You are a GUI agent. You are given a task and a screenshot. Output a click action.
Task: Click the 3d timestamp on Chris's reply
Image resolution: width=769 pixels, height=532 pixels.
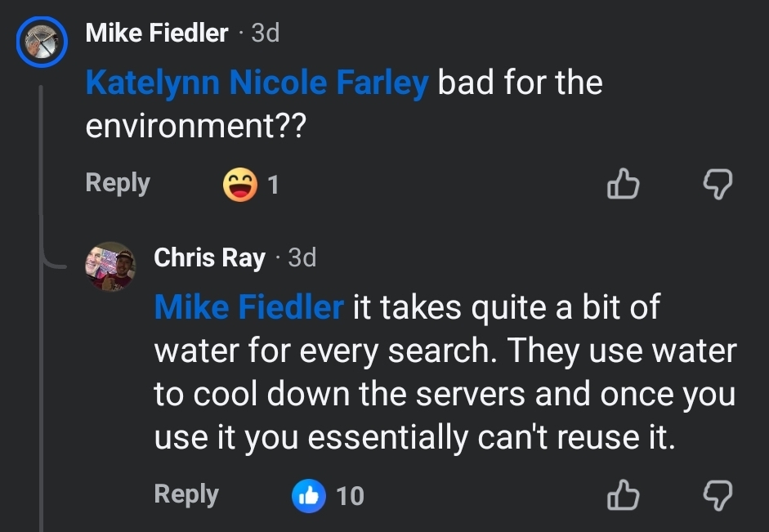point(302,258)
